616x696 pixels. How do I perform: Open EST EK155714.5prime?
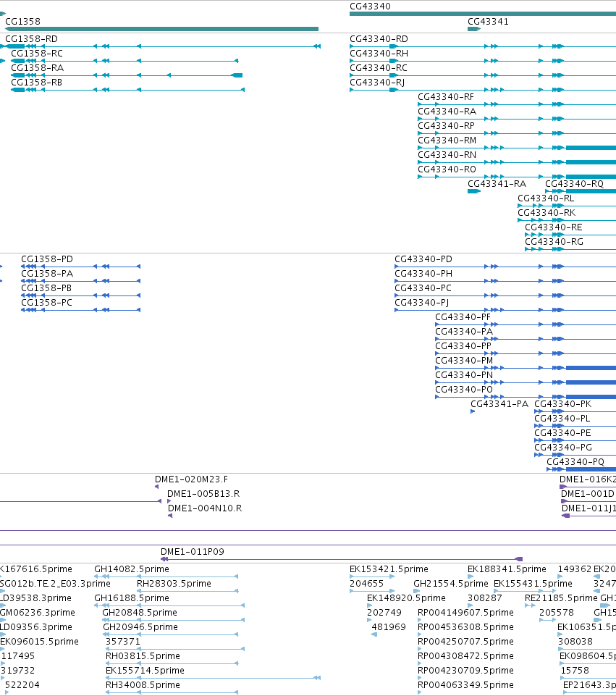214,678
